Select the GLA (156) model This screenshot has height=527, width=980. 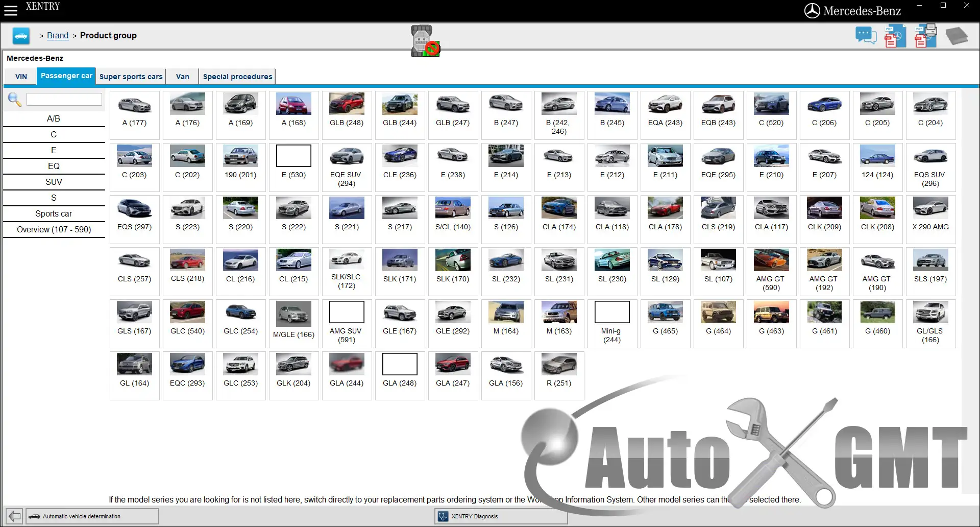point(506,376)
